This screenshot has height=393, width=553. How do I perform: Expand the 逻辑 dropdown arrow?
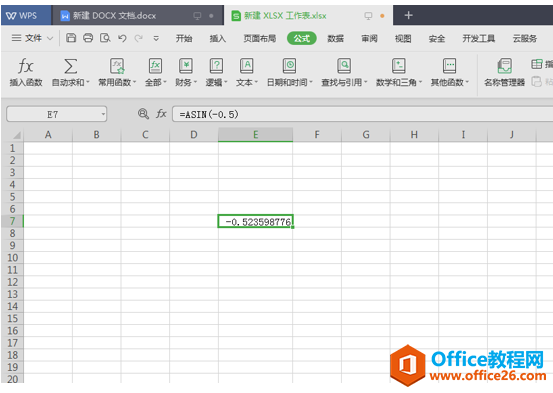(x=226, y=82)
